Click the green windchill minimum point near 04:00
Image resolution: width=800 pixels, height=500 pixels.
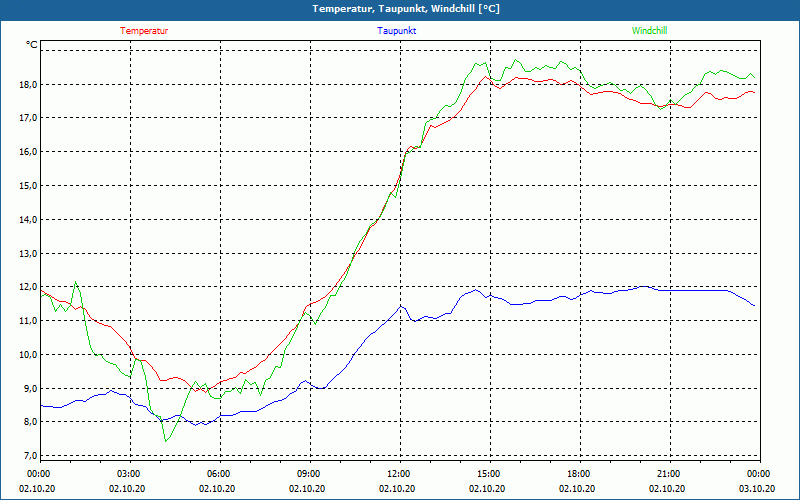pyautogui.click(x=166, y=441)
